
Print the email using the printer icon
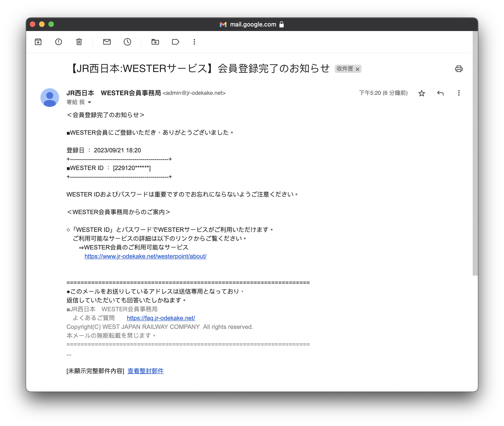pos(459,69)
